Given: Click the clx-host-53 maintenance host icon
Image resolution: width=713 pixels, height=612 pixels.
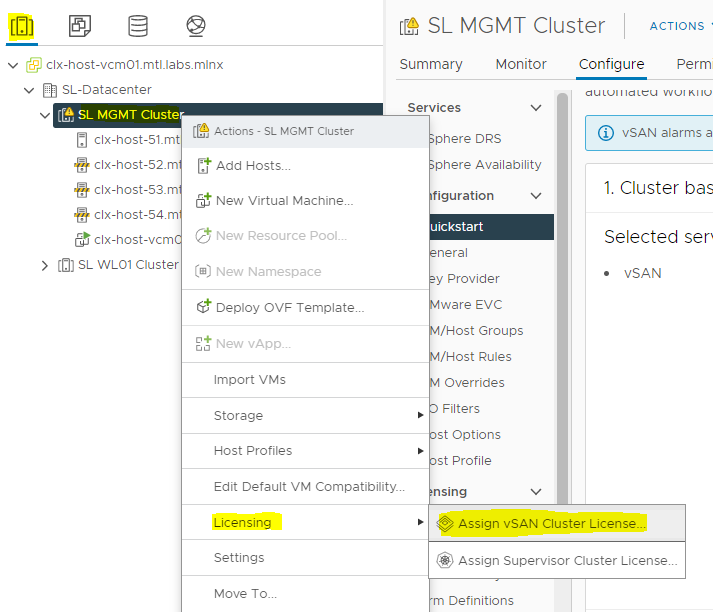Looking at the screenshot, I should (81, 190).
